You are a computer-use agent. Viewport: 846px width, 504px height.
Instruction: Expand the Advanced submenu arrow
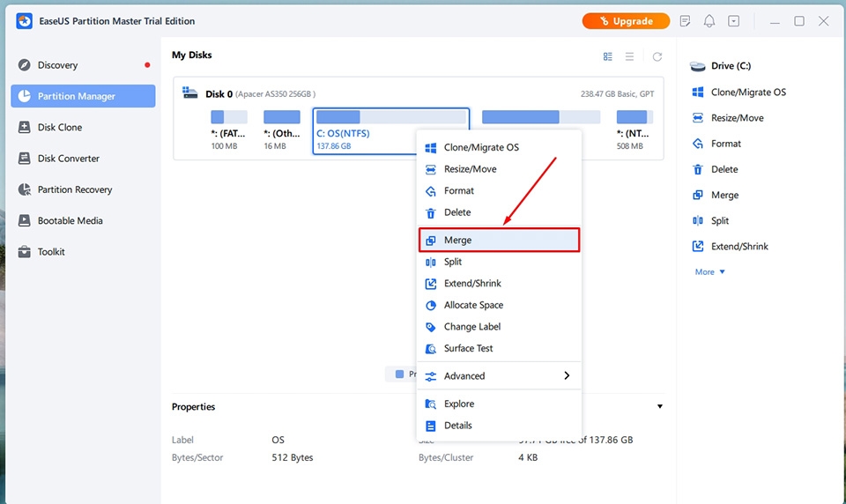tap(567, 375)
